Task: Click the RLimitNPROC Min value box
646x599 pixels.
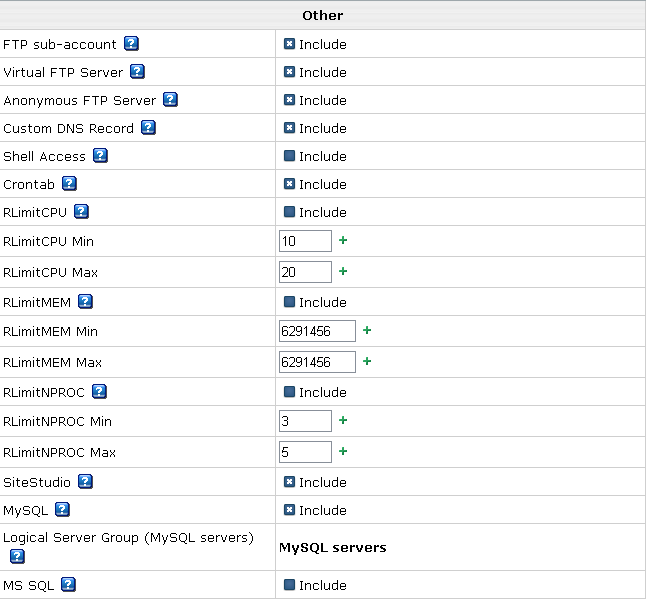Action: point(305,422)
